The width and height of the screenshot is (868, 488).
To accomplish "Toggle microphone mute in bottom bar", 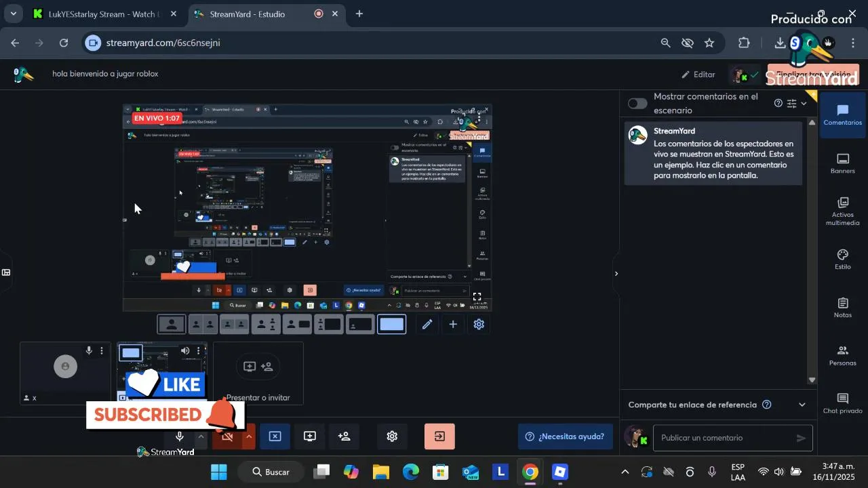I will pos(180,436).
